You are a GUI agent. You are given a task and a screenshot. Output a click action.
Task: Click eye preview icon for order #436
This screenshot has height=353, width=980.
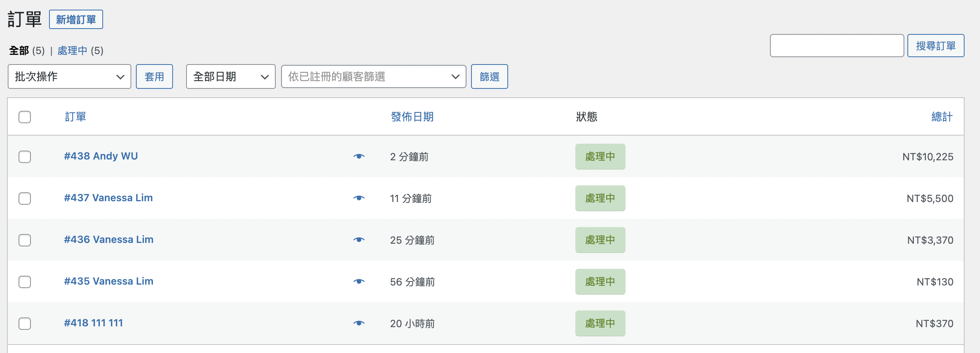tap(359, 240)
